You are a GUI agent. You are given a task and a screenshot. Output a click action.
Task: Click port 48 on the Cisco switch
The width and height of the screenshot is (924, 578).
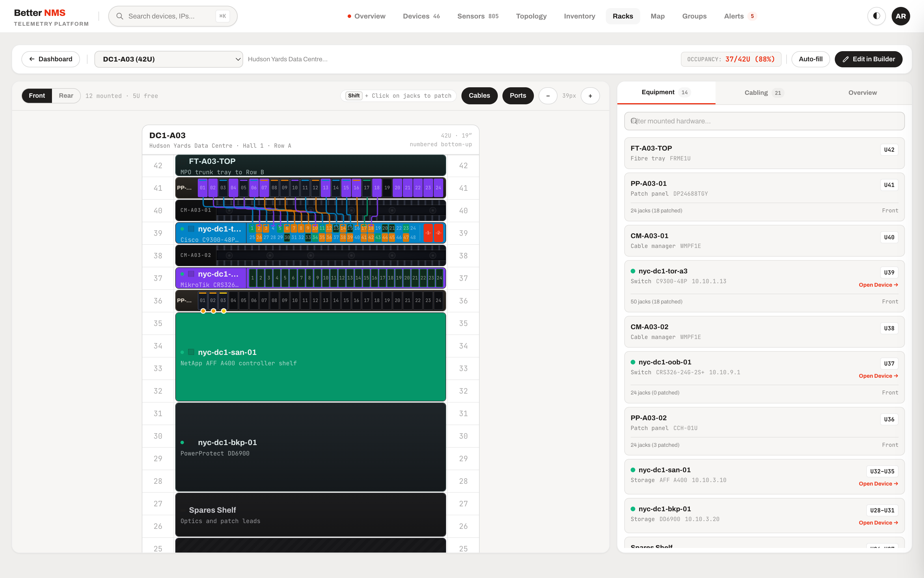[413, 237]
